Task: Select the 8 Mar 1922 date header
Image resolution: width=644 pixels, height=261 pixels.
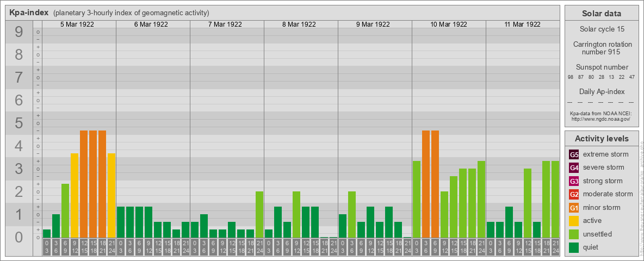Action: pyautogui.click(x=299, y=24)
